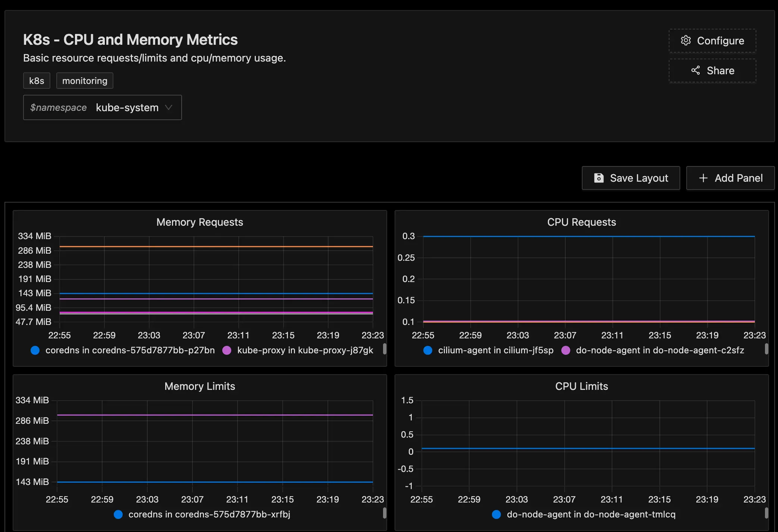This screenshot has height=532, width=778.
Task: Click the Configure gear icon
Action: [686, 40]
